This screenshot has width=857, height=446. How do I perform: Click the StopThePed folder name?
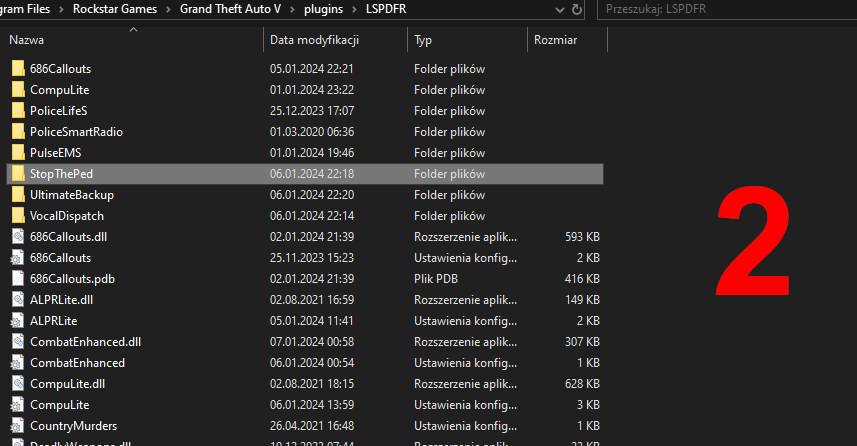61,174
